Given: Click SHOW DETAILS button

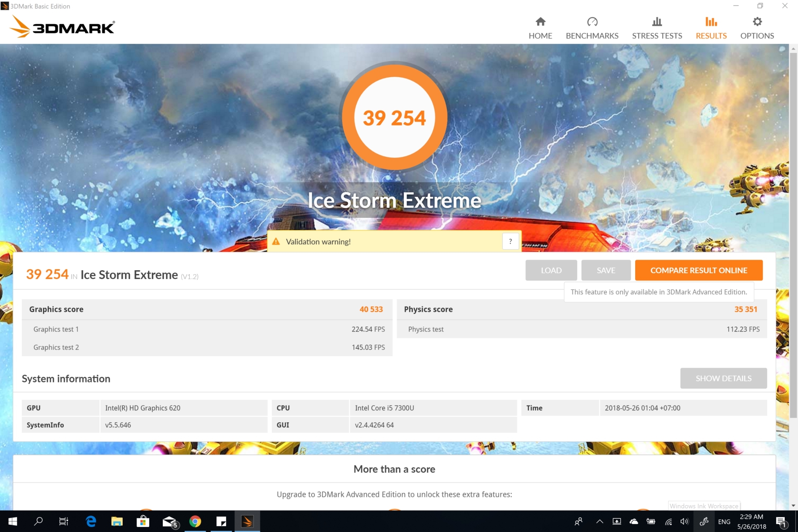Looking at the screenshot, I should 724,378.
